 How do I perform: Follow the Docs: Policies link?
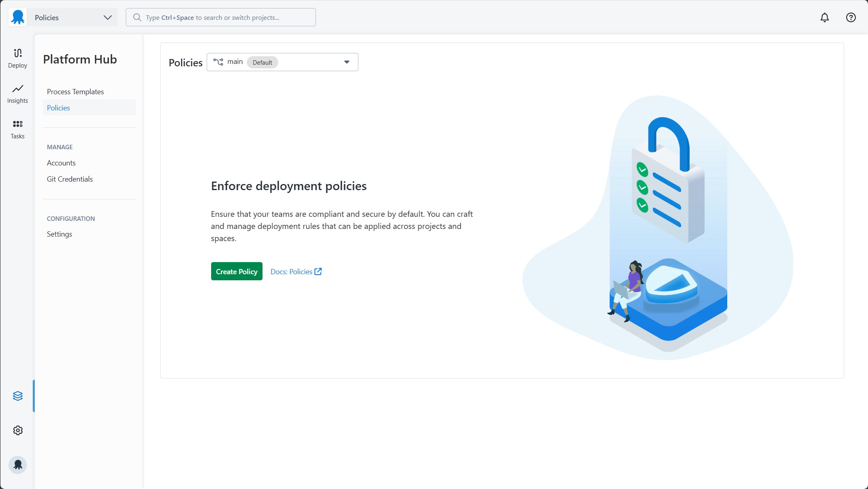(291, 271)
